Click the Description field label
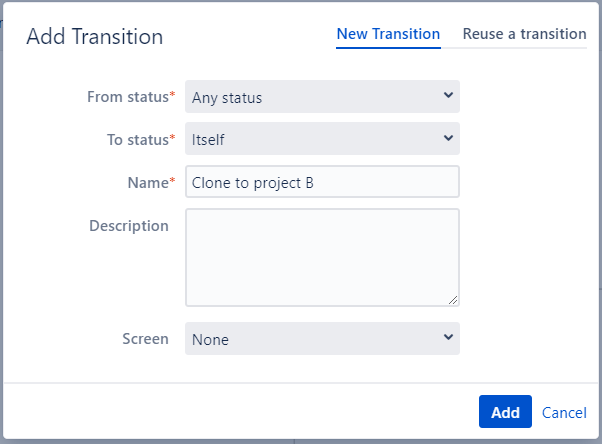Screen dimensions: 602x444 pyautogui.click(x=129, y=225)
